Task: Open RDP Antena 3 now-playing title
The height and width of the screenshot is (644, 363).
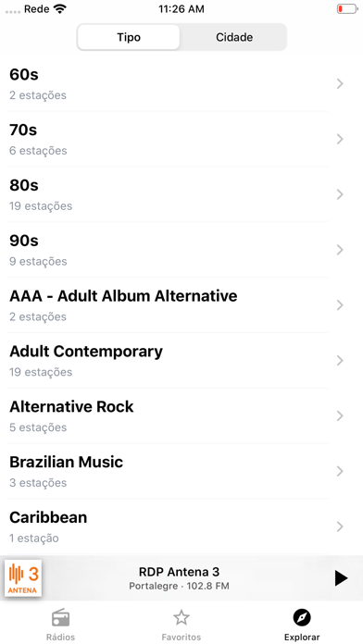Action: [179, 572]
